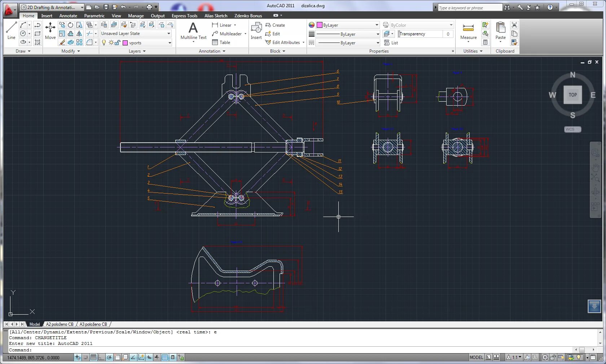
Task: Select the Line drawing tool
Action: tap(11, 31)
